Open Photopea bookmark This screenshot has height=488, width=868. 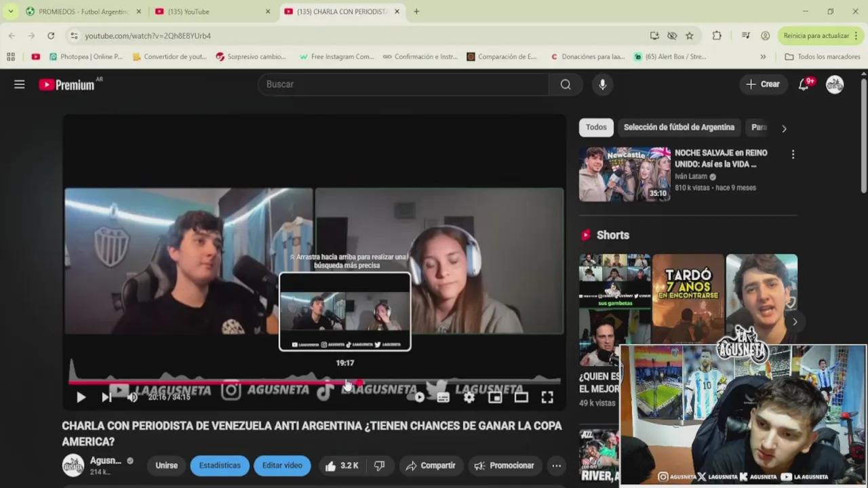(86, 57)
